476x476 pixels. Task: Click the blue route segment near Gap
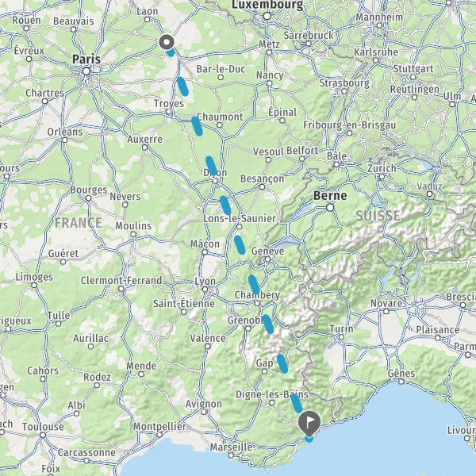tap(282, 363)
